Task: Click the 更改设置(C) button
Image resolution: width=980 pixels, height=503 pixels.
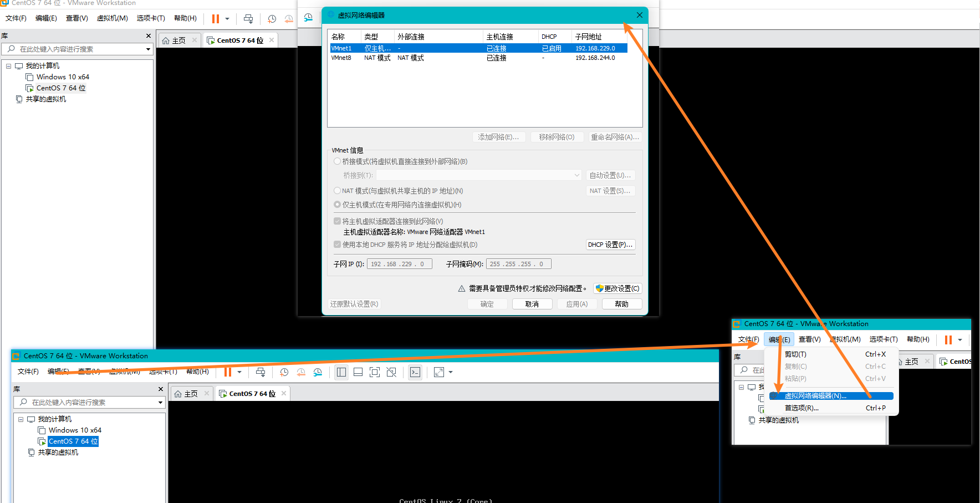Action: click(x=618, y=288)
